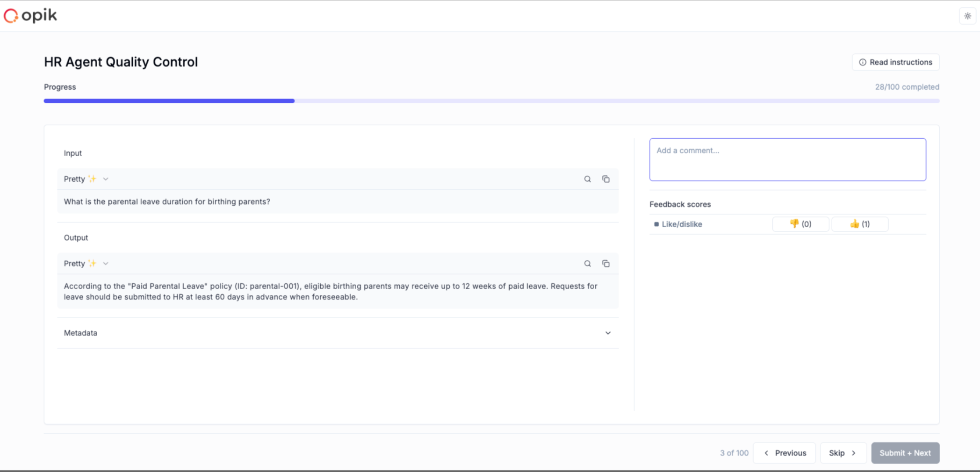Image resolution: width=980 pixels, height=472 pixels.
Task: Copy the Output text using the copy icon
Action: click(x=606, y=263)
